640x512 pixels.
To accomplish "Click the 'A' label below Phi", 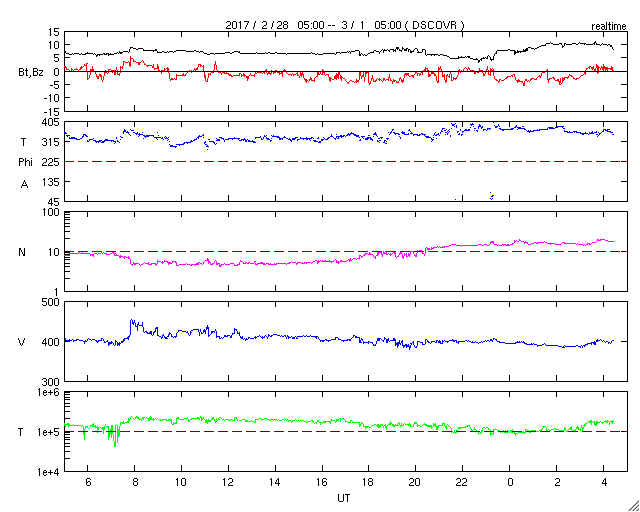I will tap(24, 184).
